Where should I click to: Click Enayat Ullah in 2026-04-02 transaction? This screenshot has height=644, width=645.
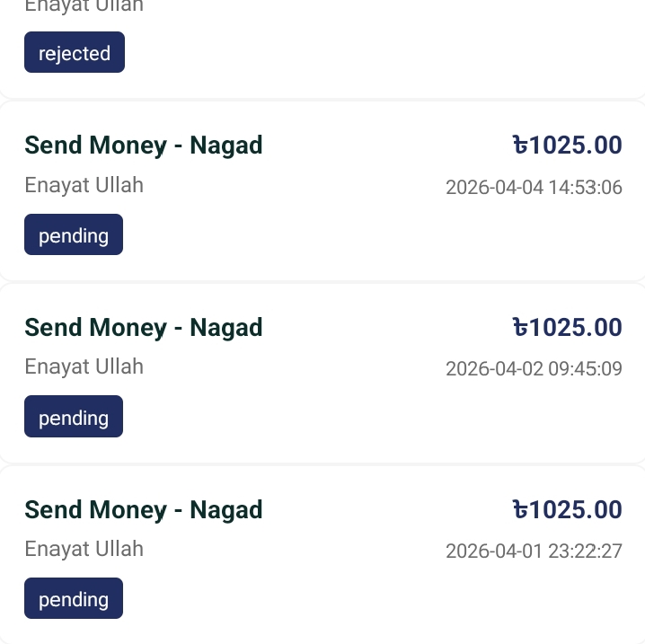click(84, 367)
